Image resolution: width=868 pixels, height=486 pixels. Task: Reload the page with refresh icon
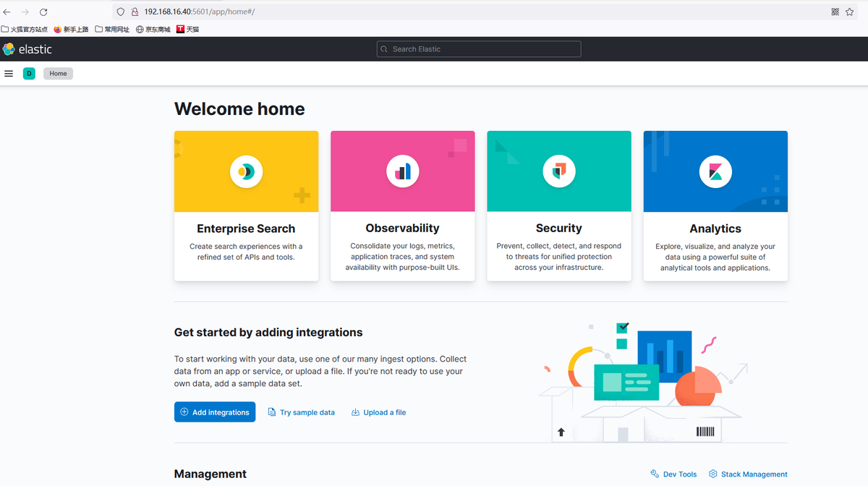click(x=43, y=12)
